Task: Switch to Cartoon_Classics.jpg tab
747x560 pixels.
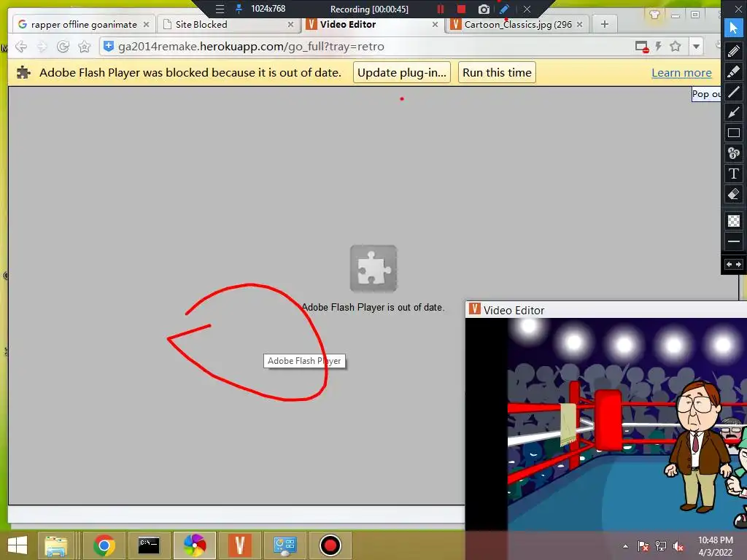Action: pyautogui.click(x=518, y=24)
